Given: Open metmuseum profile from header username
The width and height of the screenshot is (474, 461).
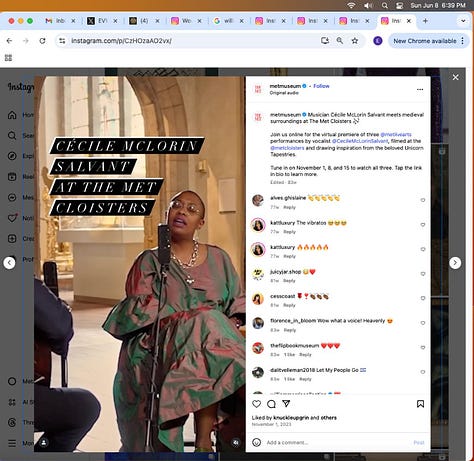Looking at the screenshot, I should (285, 86).
